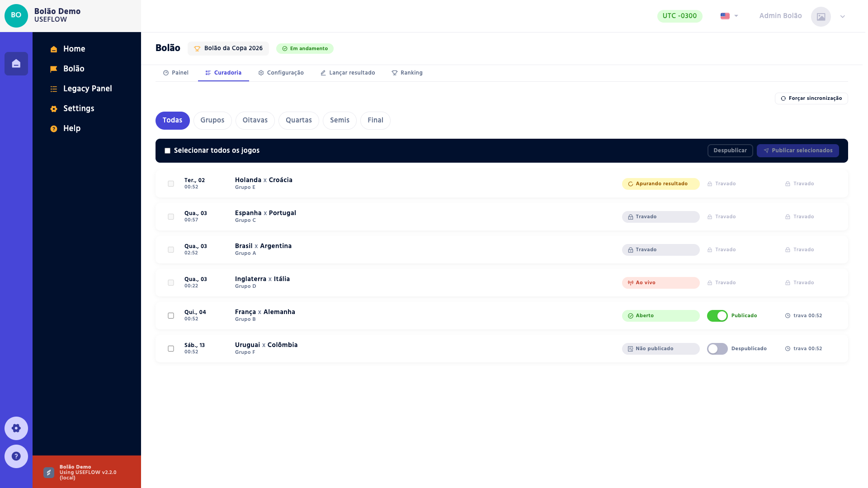The height and width of the screenshot is (488, 868).
Task: Click the UTC -0300 timezone badge
Action: (x=679, y=16)
